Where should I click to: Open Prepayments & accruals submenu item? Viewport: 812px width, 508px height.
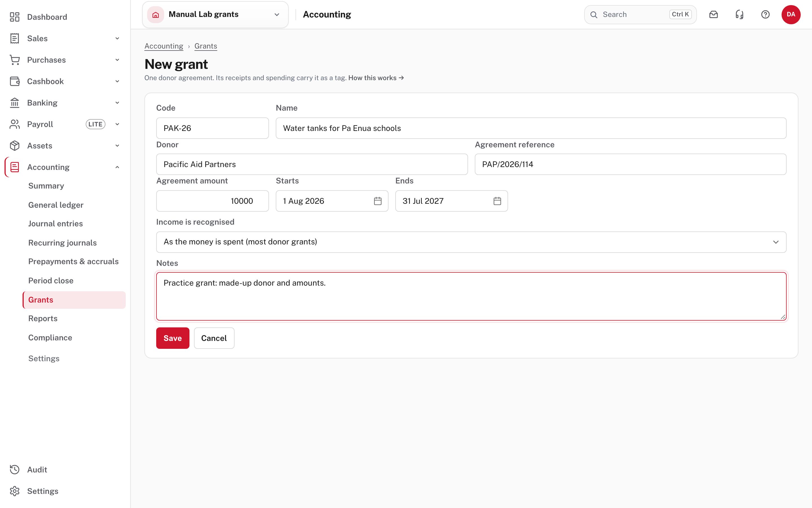[x=73, y=261]
